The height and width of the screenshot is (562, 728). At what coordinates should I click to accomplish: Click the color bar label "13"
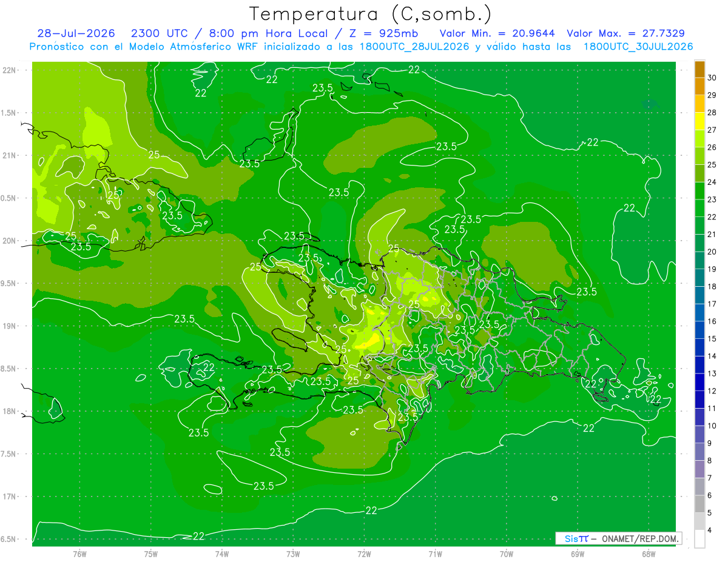(x=712, y=373)
